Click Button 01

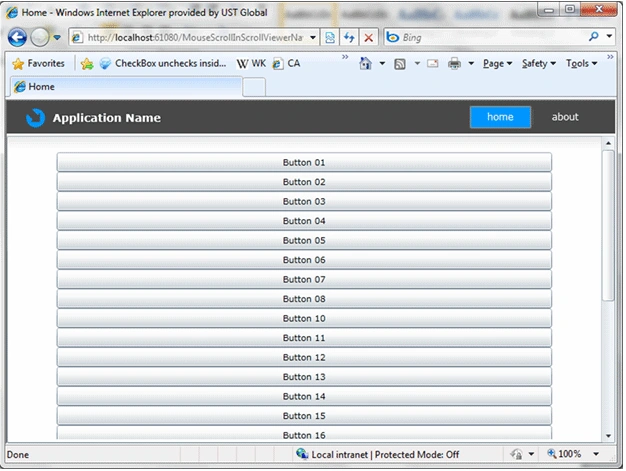click(304, 162)
